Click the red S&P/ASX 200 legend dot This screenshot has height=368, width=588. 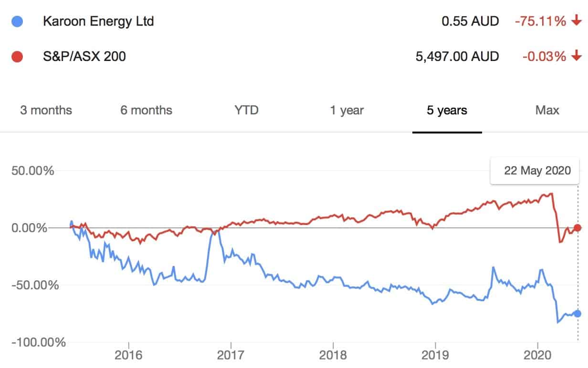(x=18, y=56)
